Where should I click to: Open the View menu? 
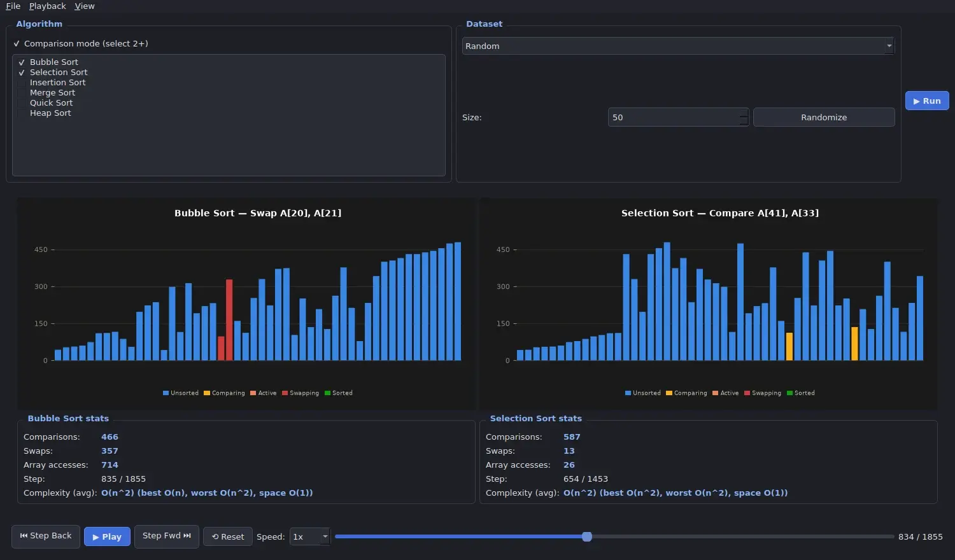[85, 6]
